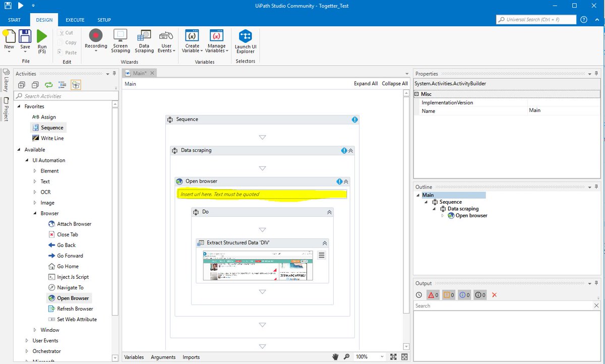The width and height of the screenshot is (605, 364).
Task: Select the pan hand tool in the designer
Action: pos(336,357)
